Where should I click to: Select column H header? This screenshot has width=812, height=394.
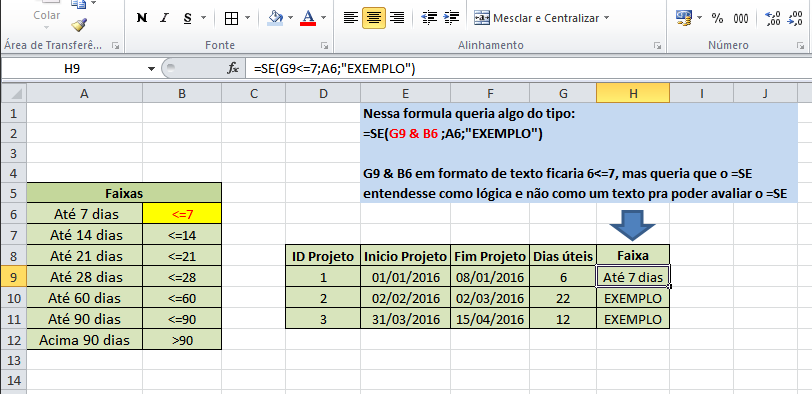[x=633, y=93]
